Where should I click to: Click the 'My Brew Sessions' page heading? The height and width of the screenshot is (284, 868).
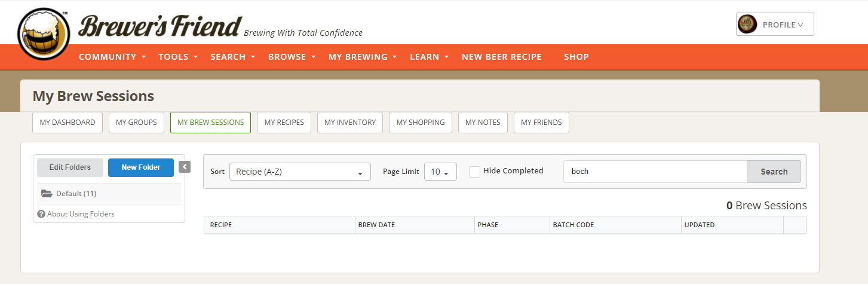click(93, 96)
